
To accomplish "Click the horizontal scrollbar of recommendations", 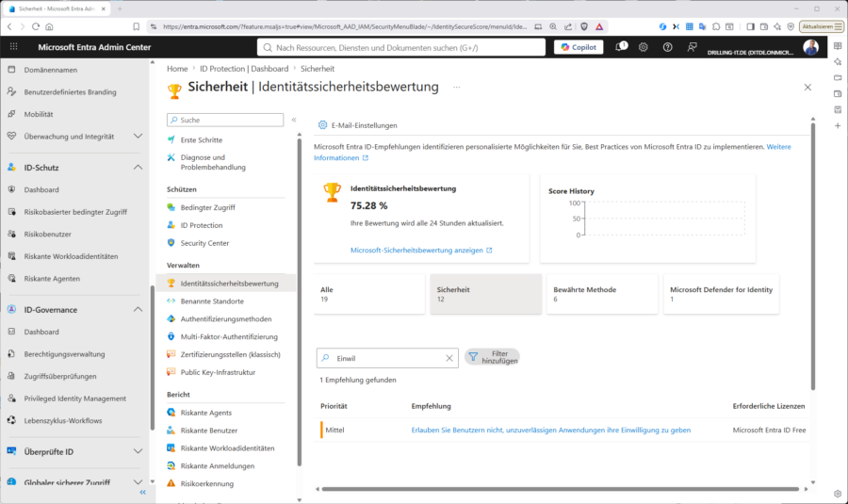I will click(561, 489).
